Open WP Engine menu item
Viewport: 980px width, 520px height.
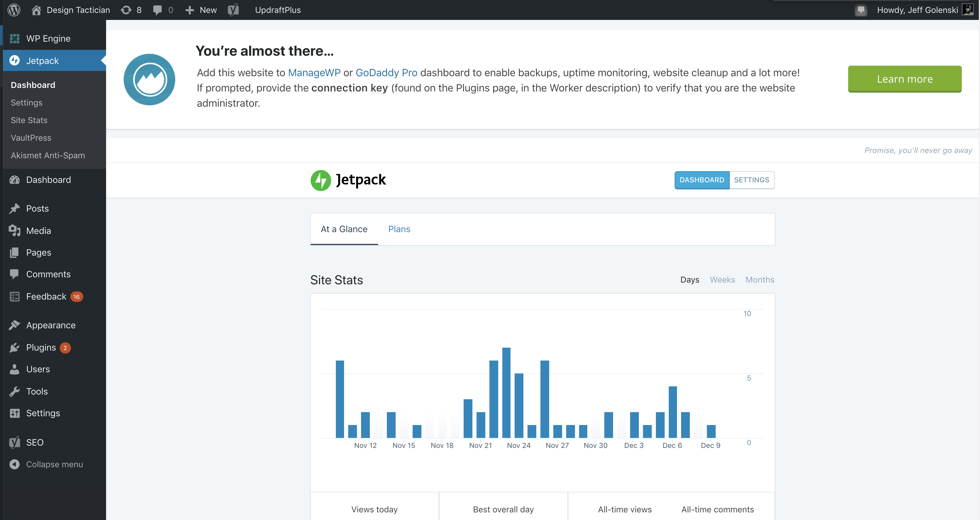tap(48, 38)
